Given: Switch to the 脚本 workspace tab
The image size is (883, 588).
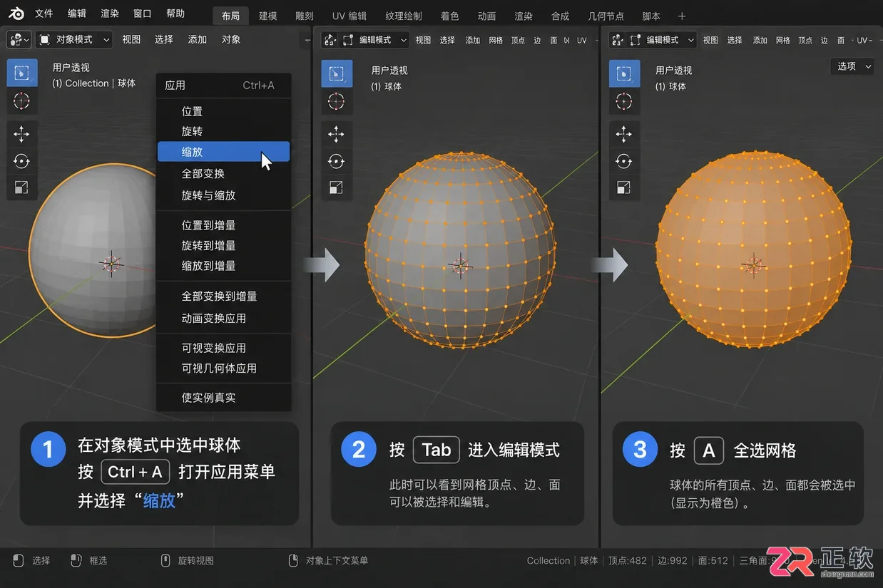Looking at the screenshot, I should [651, 16].
